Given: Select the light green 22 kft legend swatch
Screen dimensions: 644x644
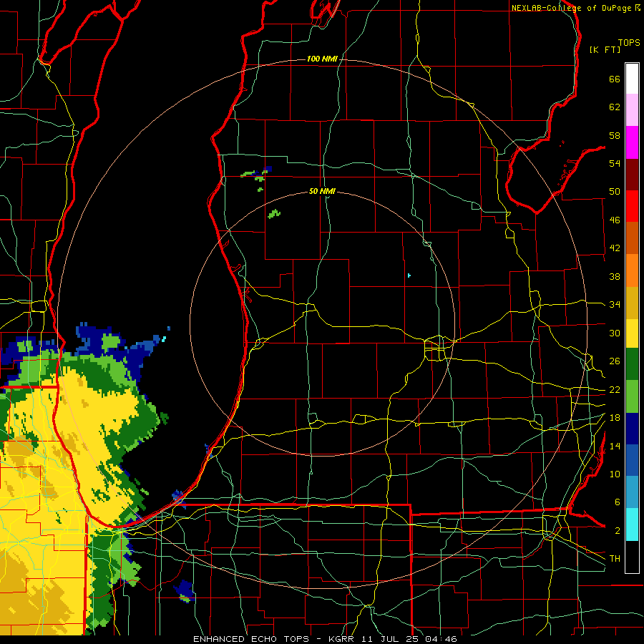Looking at the screenshot, I should (x=632, y=396).
